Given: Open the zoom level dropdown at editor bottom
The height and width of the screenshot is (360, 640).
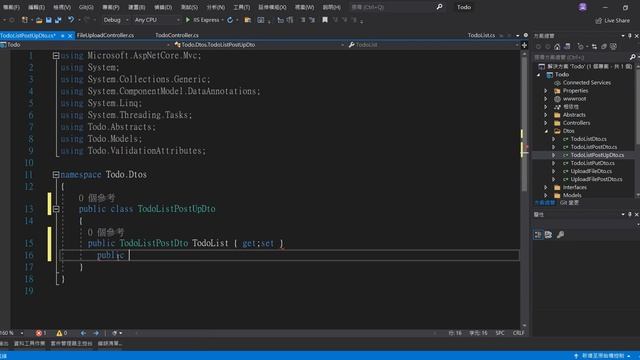Looking at the screenshot, I should coord(22,333).
